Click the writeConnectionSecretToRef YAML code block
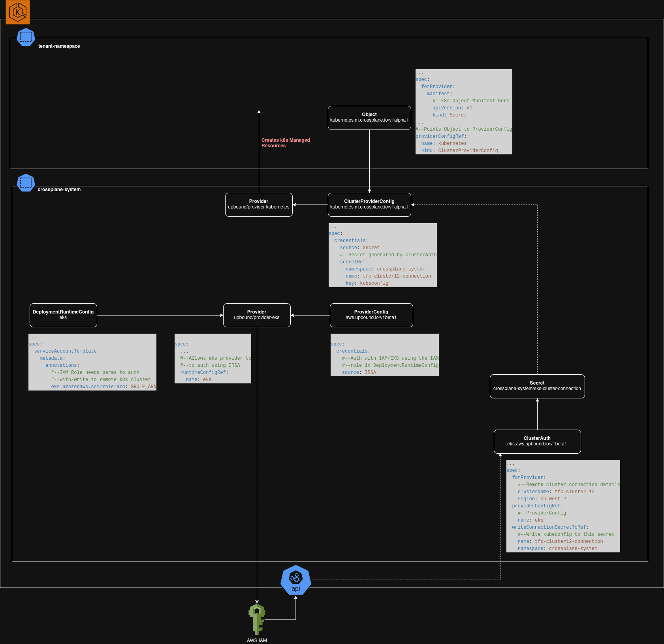This screenshot has height=644, width=664. click(563, 506)
